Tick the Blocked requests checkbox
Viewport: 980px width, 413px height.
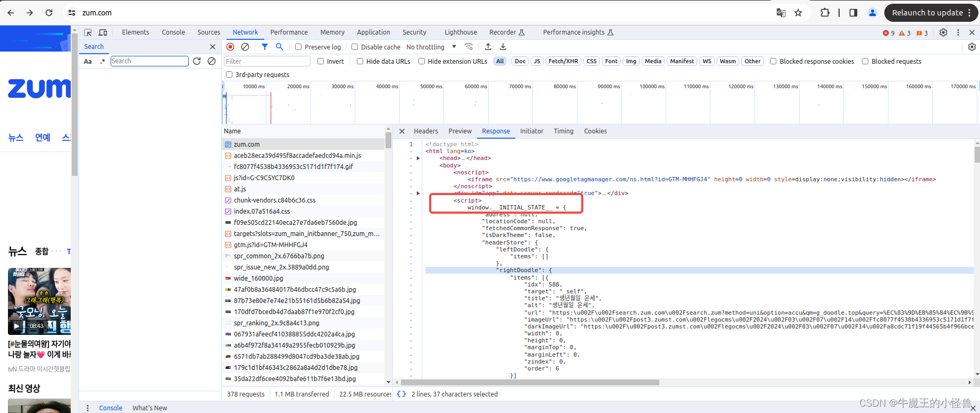(865, 61)
